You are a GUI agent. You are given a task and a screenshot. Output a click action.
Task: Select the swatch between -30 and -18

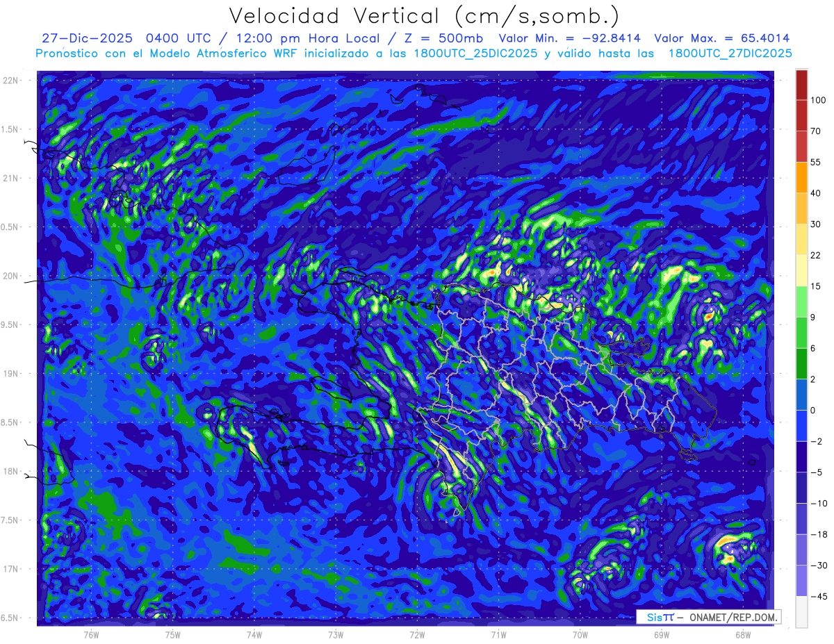click(x=801, y=550)
